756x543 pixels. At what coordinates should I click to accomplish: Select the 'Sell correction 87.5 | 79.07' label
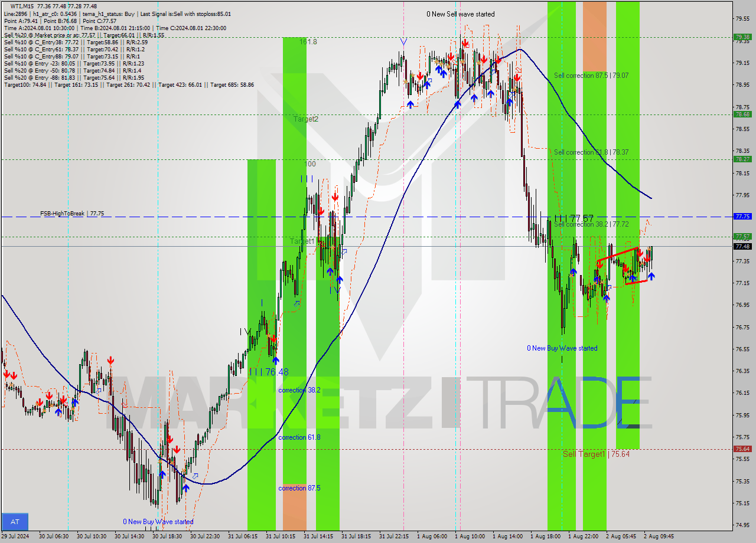point(591,76)
